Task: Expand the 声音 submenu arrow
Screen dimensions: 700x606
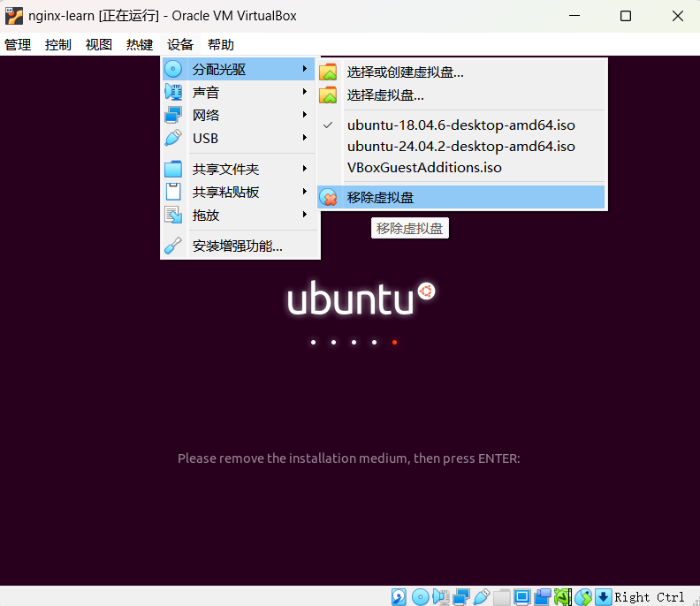Action: point(304,92)
